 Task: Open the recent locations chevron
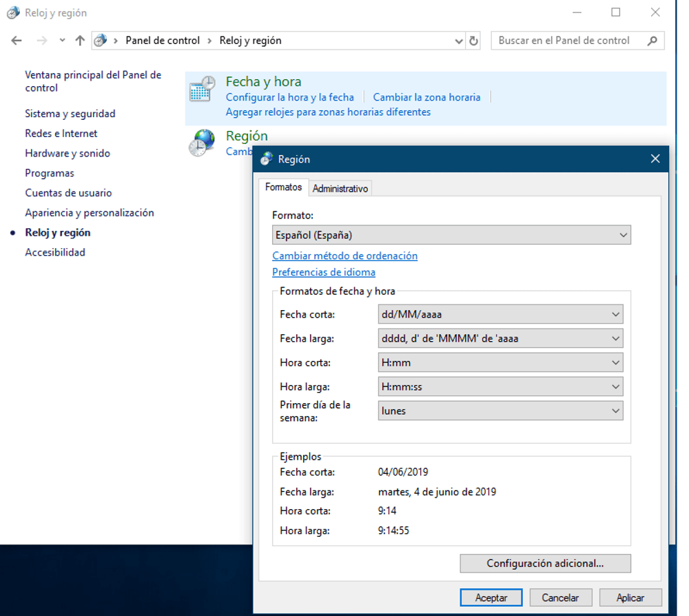[62, 41]
